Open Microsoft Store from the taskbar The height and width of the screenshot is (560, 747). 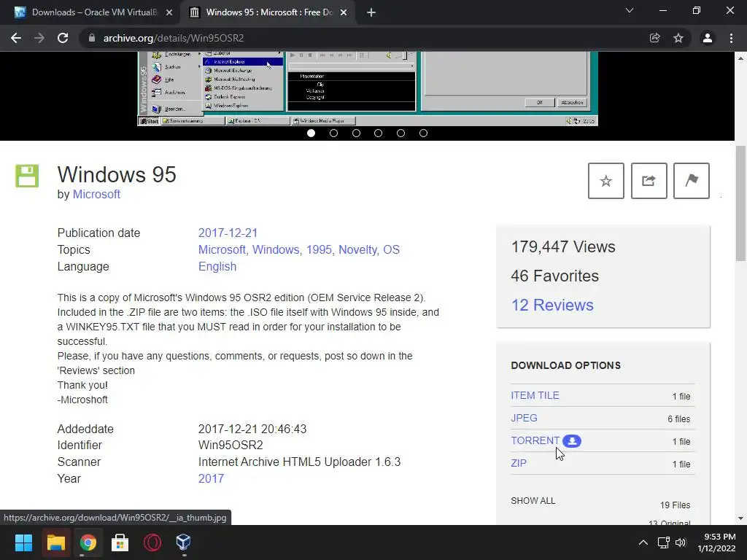[120, 542]
